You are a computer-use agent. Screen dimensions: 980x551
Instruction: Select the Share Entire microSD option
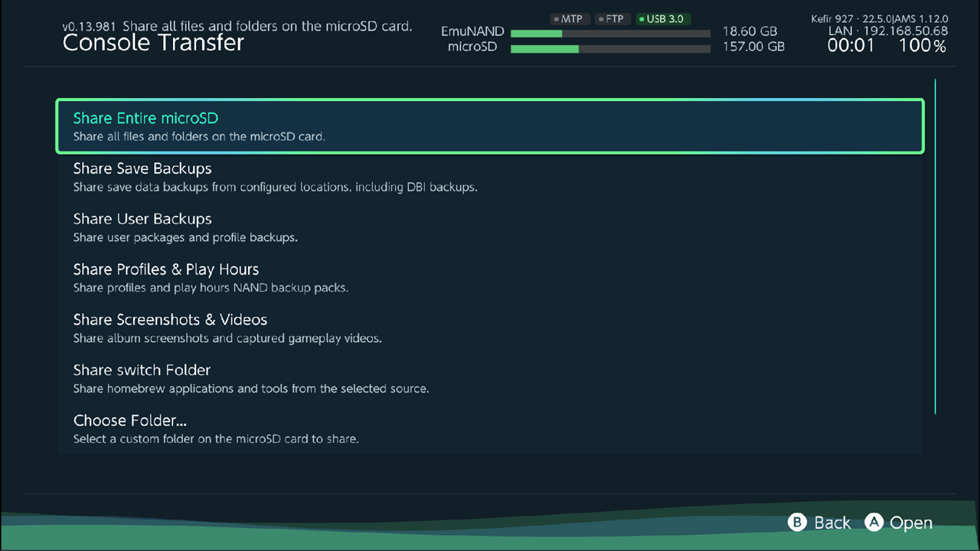490,126
